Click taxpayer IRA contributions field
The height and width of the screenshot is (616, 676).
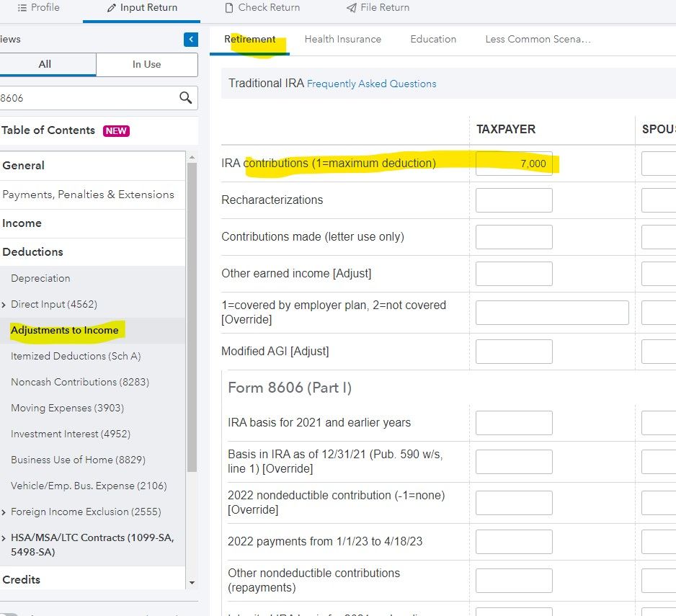pos(514,164)
